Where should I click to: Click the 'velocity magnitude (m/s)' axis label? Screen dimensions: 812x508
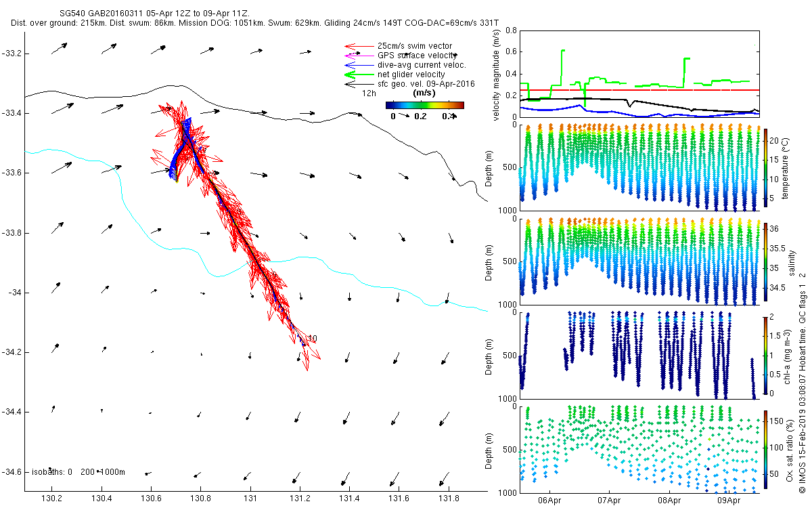click(x=496, y=75)
